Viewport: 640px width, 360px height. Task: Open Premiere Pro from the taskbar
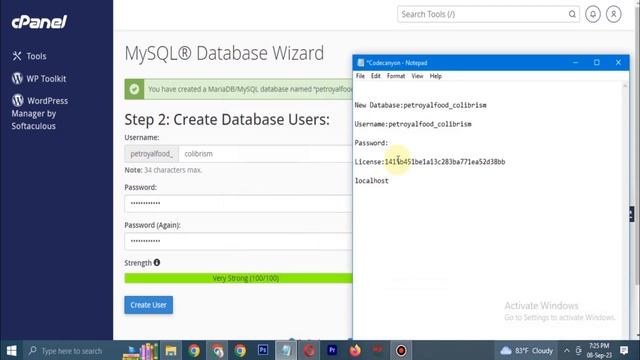[x=332, y=350]
